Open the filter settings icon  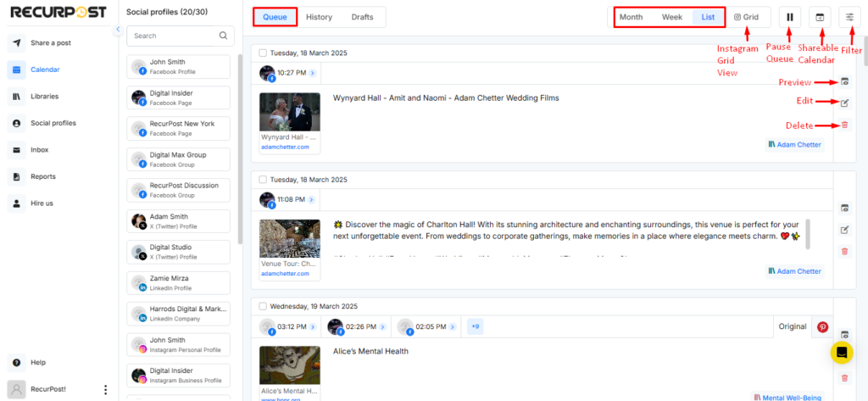pyautogui.click(x=849, y=17)
